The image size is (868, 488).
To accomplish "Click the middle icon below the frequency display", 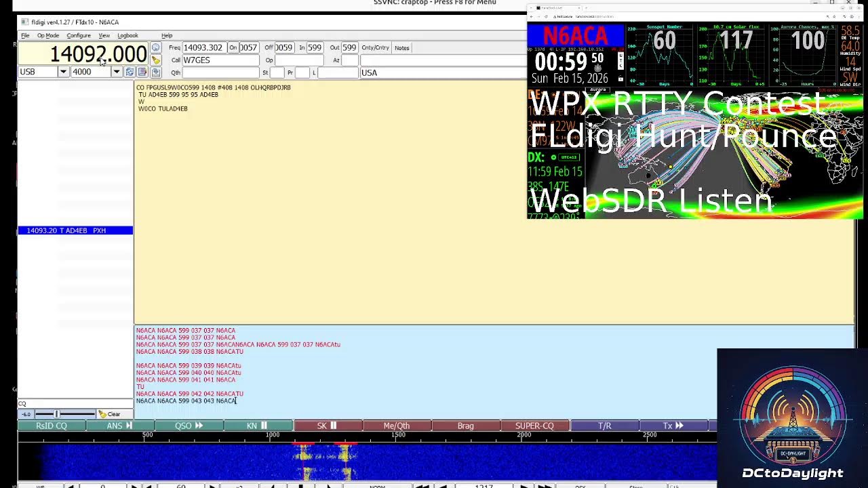I will tap(142, 72).
